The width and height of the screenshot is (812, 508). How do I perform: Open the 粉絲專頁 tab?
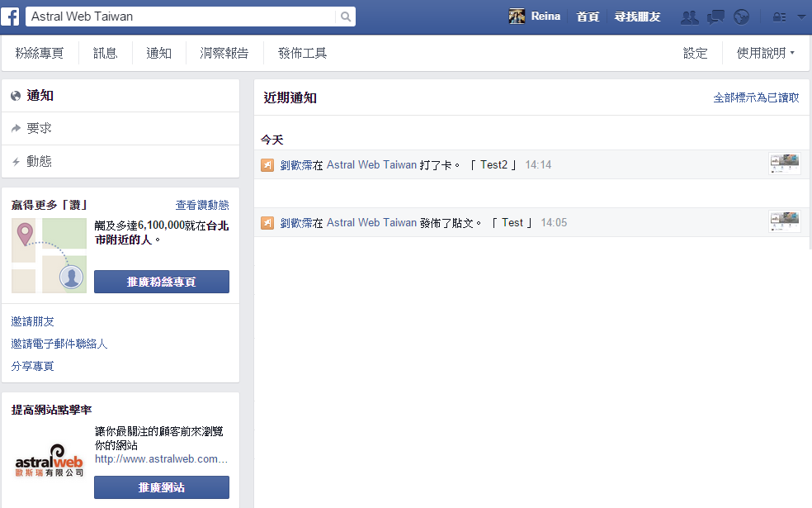40,53
